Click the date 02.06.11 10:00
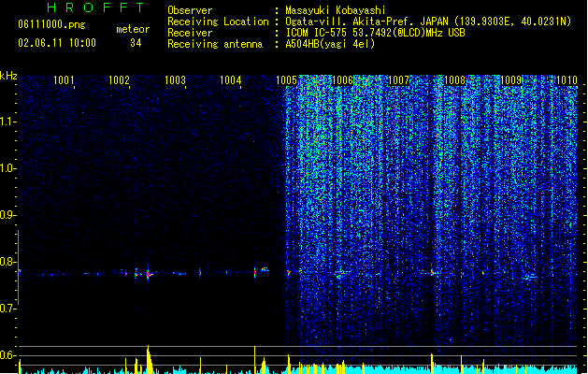Image resolution: width=588 pixels, height=374 pixels. (57, 43)
